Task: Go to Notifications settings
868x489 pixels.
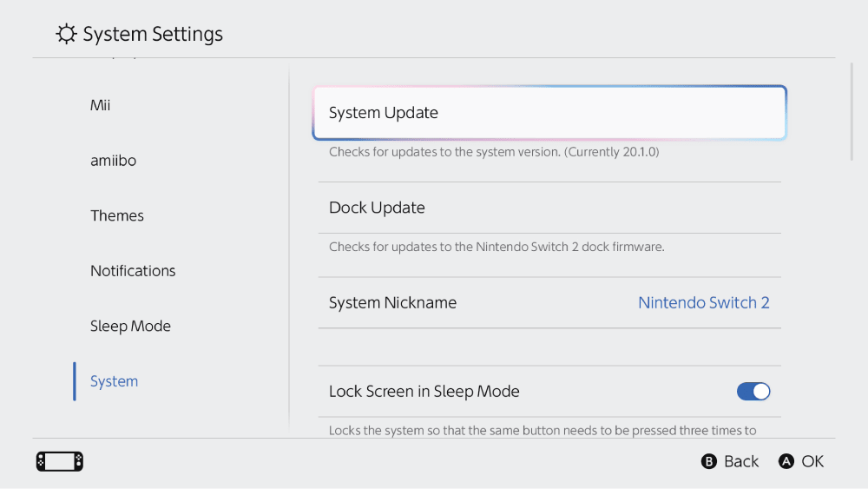Action: tap(133, 271)
